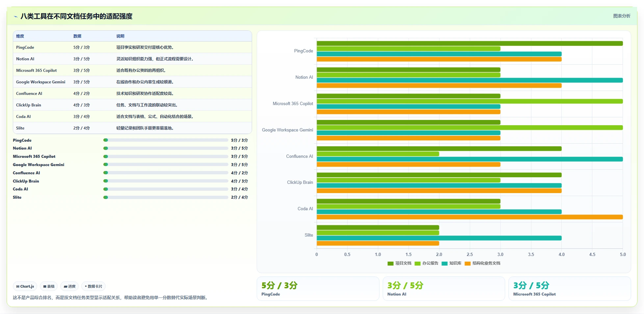The height and width of the screenshot is (314, 644).
Task: Click Notion AI's teal 知识库 bar
Action: point(470,80)
